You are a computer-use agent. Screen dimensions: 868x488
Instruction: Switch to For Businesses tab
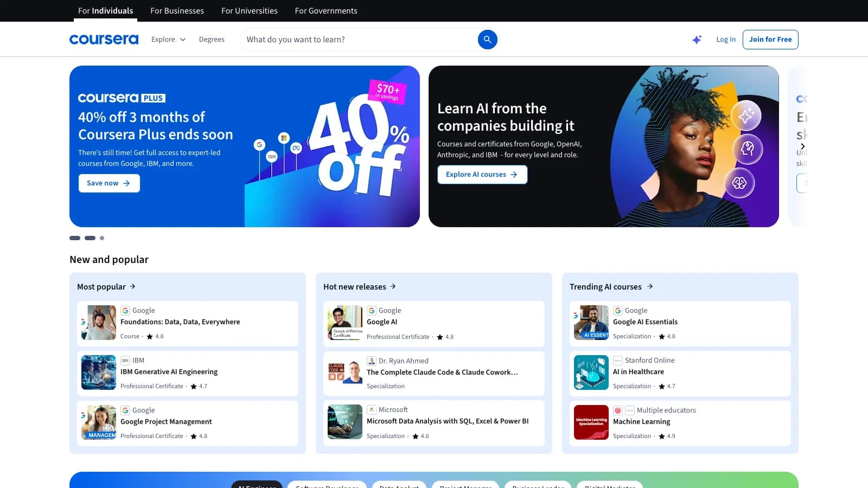click(x=177, y=11)
